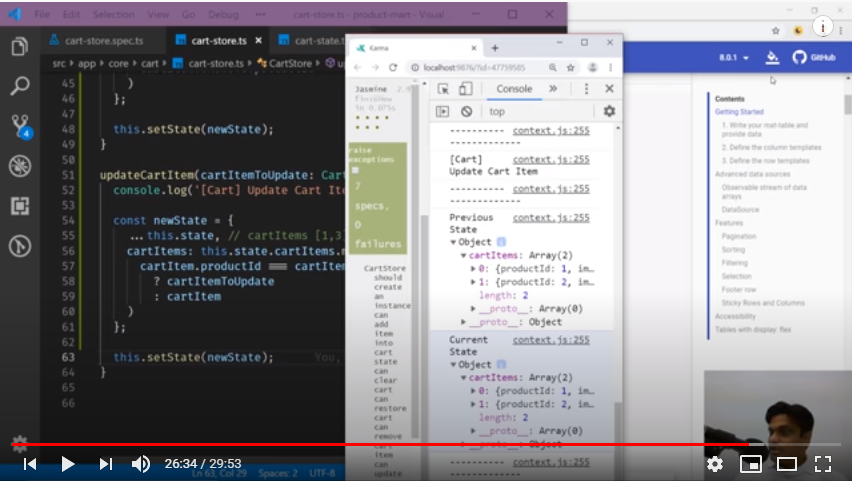Open Source Control with 4 changes badge
The height and width of the screenshot is (481, 852).
(x=20, y=126)
